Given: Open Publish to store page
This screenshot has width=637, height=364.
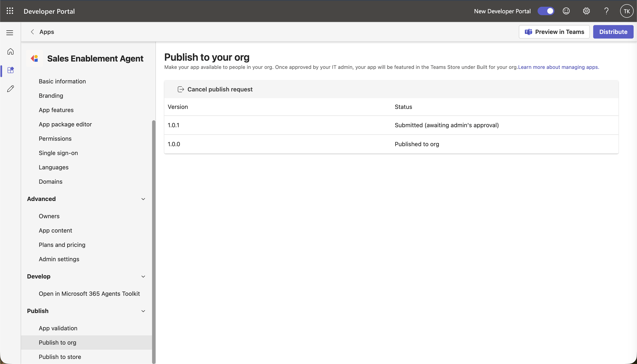Looking at the screenshot, I should (x=60, y=357).
